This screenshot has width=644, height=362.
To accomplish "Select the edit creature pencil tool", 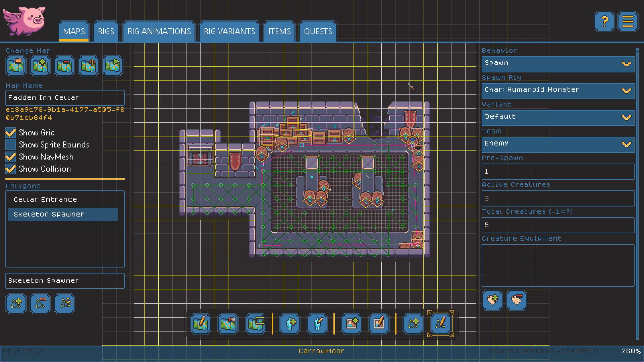I will click(x=317, y=324).
